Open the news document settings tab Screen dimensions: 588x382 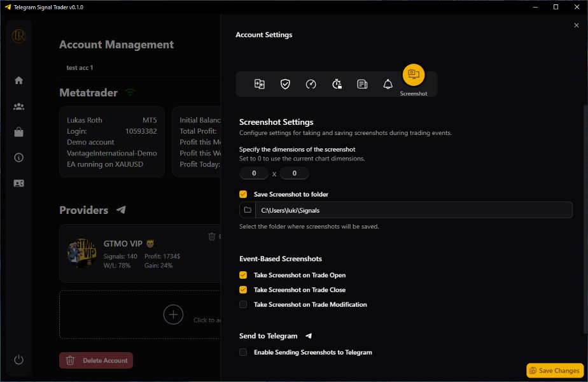[362, 84]
